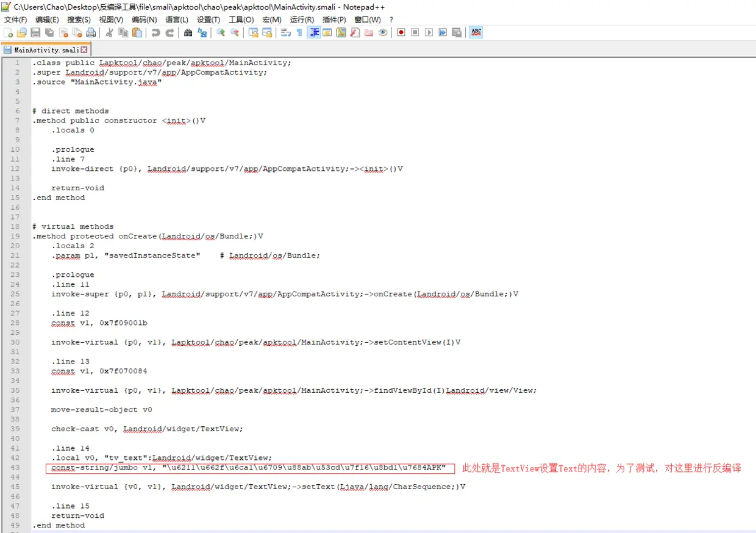Open the 运行(R) menu
Viewport: 756px width, 533px height.
[x=302, y=20]
